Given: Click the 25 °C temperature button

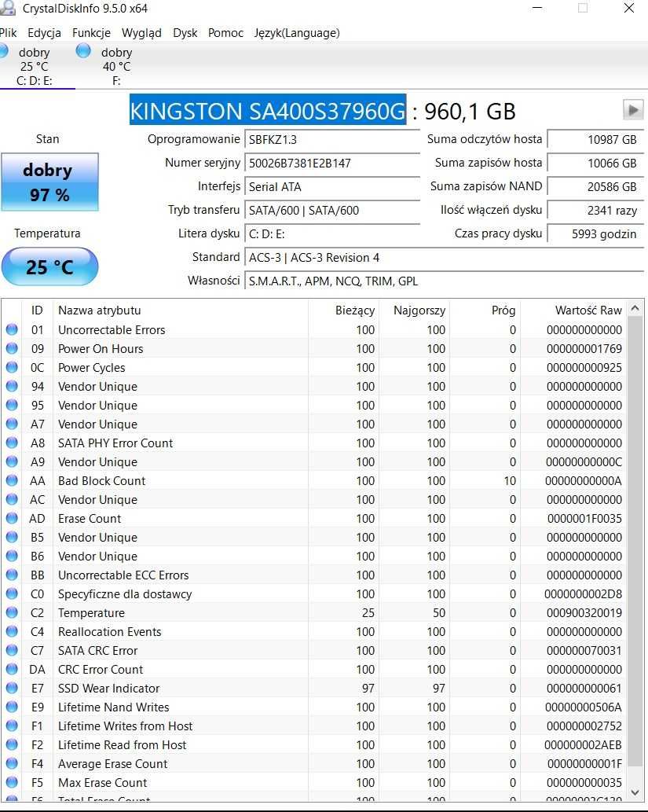Looking at the screenshot, I should pos(49,266).
